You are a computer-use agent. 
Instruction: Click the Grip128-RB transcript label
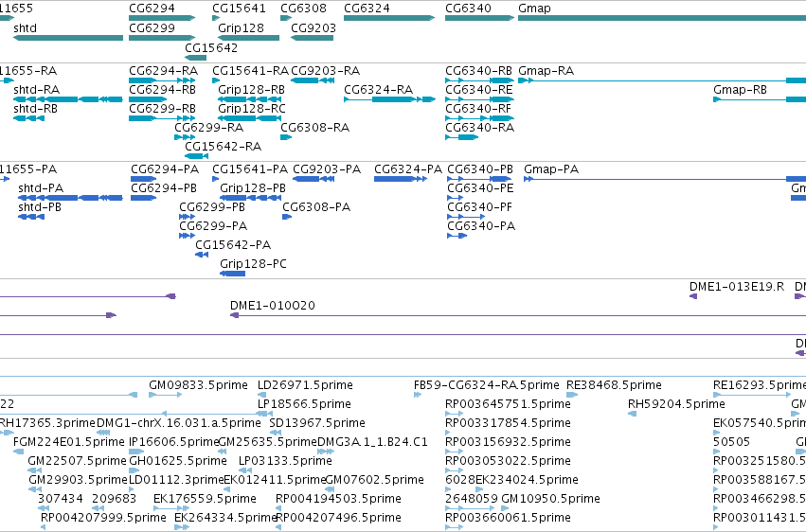pyautogui.click(x=251, y=89)
